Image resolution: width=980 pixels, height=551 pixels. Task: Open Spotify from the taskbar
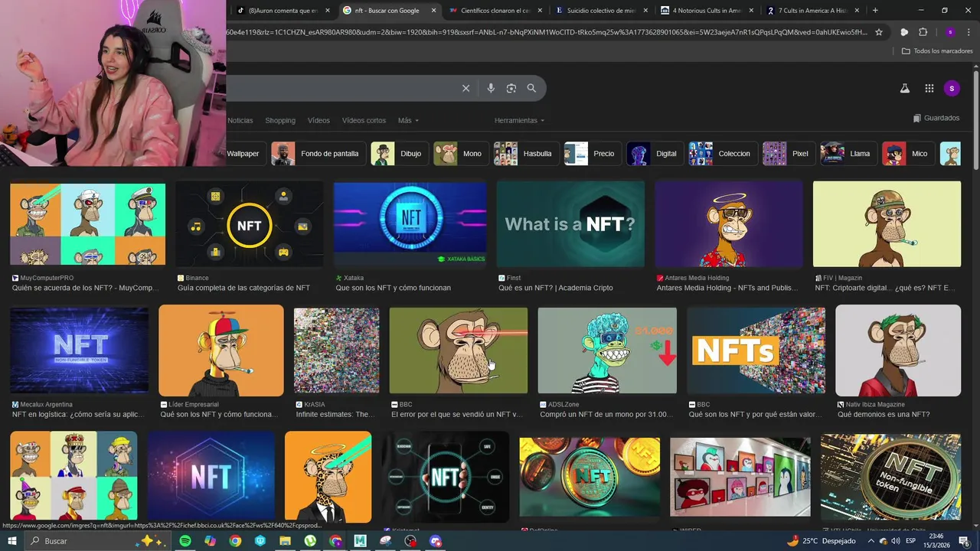(185, 541)
